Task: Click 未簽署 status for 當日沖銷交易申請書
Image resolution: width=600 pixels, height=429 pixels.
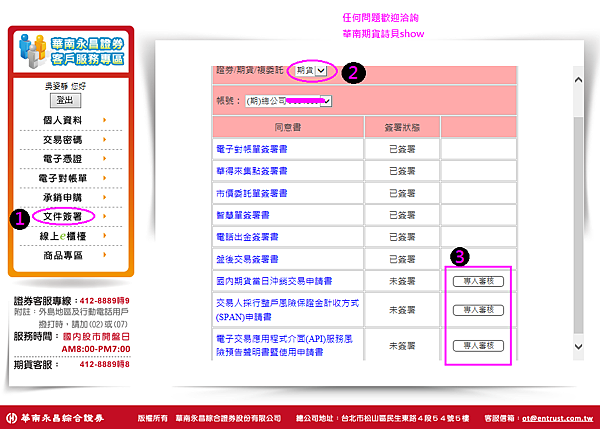Action: pos(402,281)
